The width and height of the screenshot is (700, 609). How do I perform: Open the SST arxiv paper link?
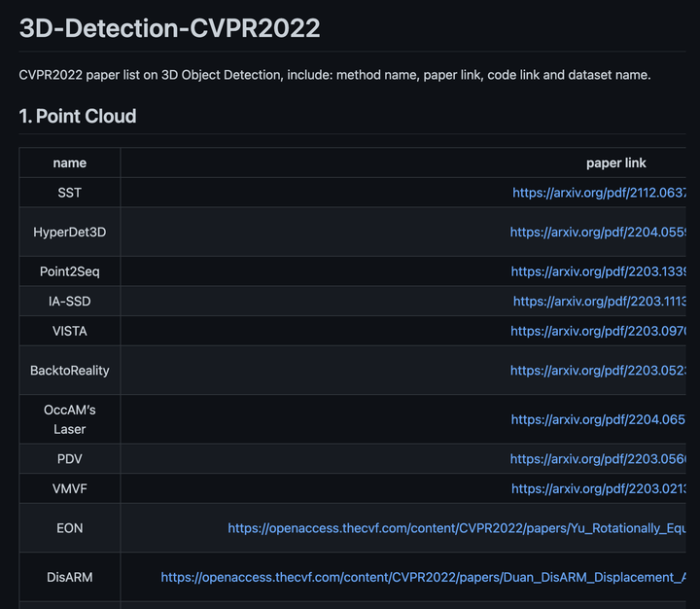[x=600, y=193]
